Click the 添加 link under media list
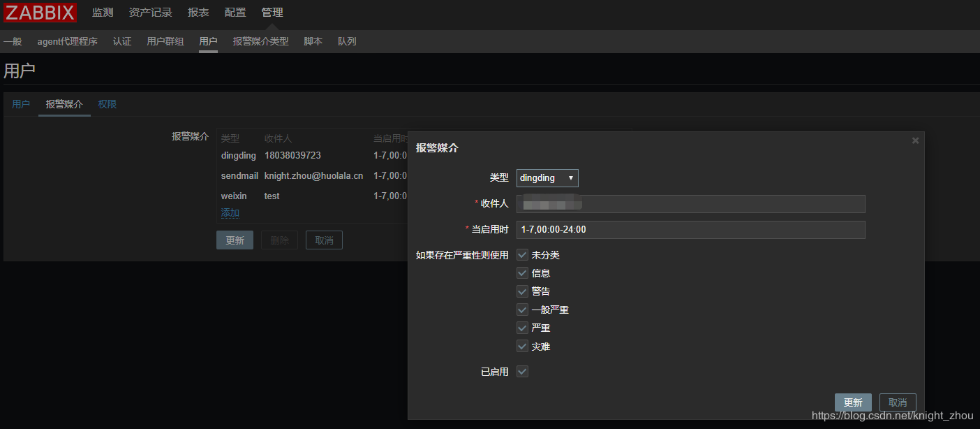Image resolution: width=980 pixels, height=429 pixels. tap(230, 212)
